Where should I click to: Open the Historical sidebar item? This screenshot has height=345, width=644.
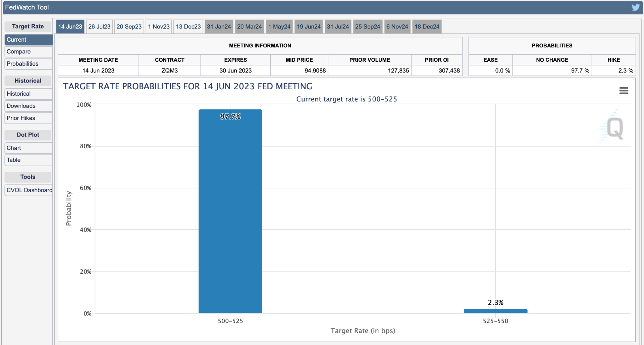(29, 94)
